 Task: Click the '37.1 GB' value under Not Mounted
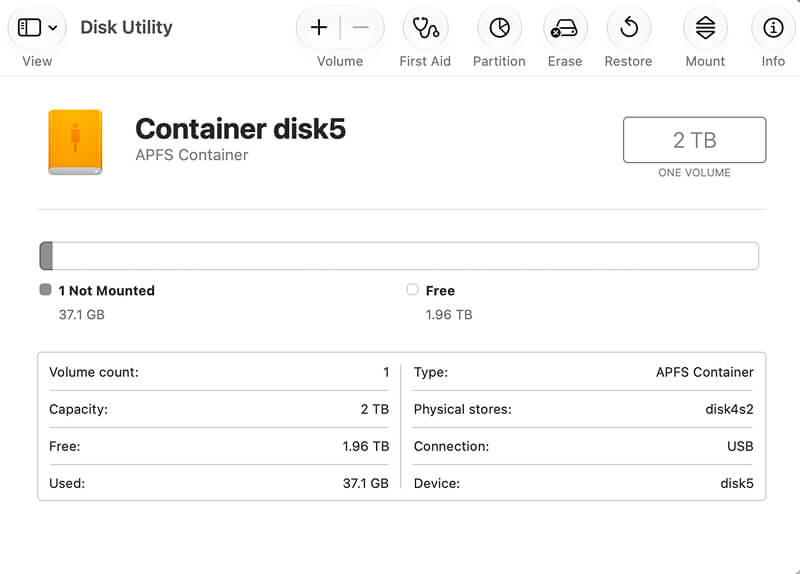82,315
